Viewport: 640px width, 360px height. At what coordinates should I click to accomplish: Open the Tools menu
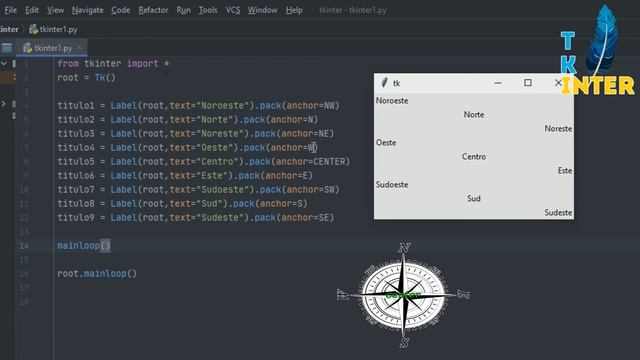[x=208, y=10]
